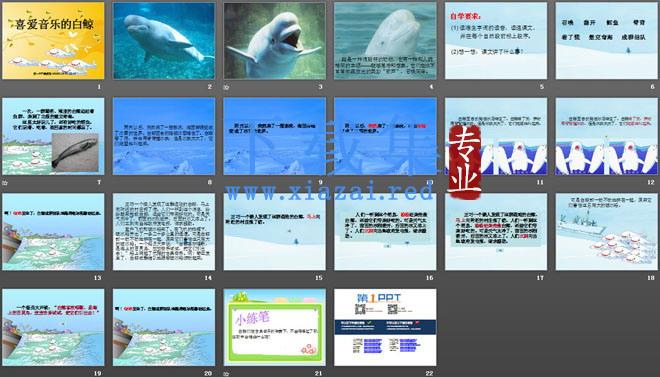The width and height of the screenshot is (660, 377).
Task: Select slide 2 showing a swimming beluga whale
Action: 164,41
